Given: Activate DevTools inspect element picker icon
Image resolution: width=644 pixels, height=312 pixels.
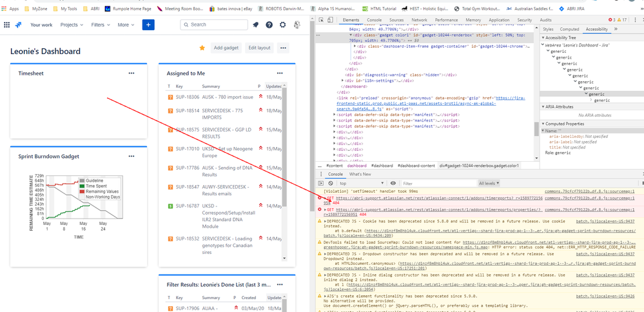Looking at the screenshot, I should tap(321, 20).
